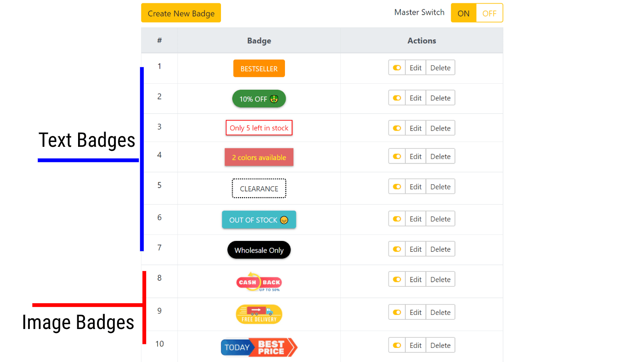
Task: Click the enable icon next to Wholesale Only
Action: [x=396, y=249]
